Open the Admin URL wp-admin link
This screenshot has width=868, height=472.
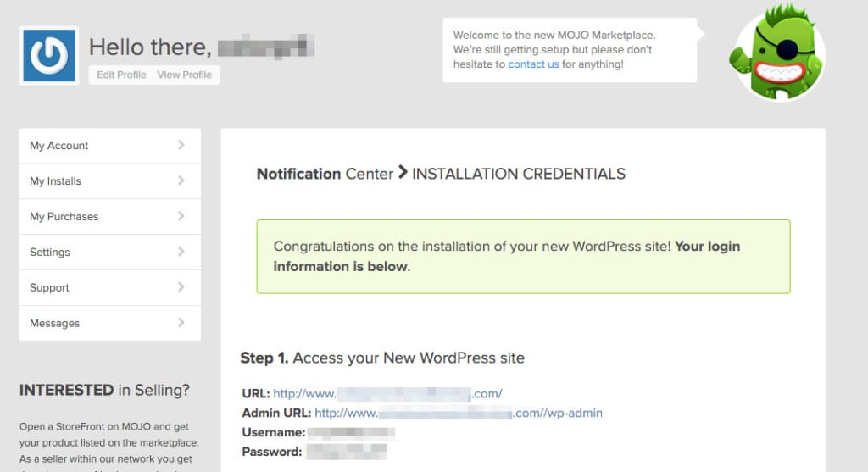pos(458,414)
